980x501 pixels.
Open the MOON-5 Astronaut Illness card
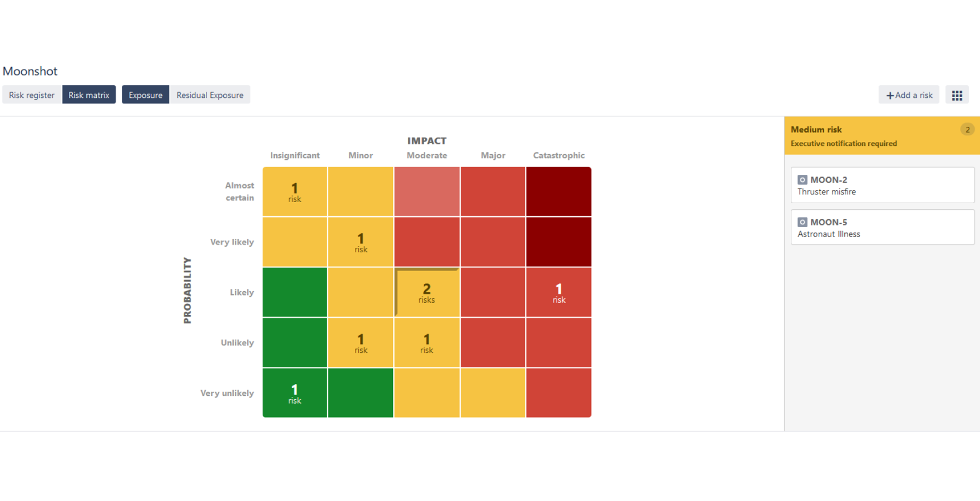[x=882, y=227]
